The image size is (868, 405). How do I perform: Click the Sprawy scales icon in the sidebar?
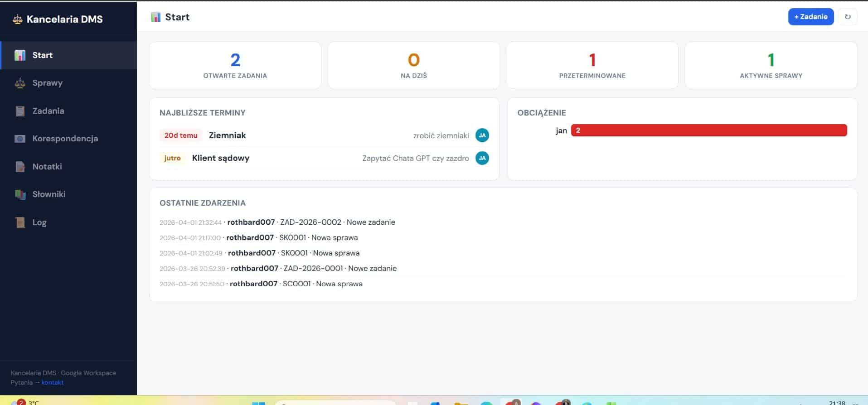pos(20,83)
